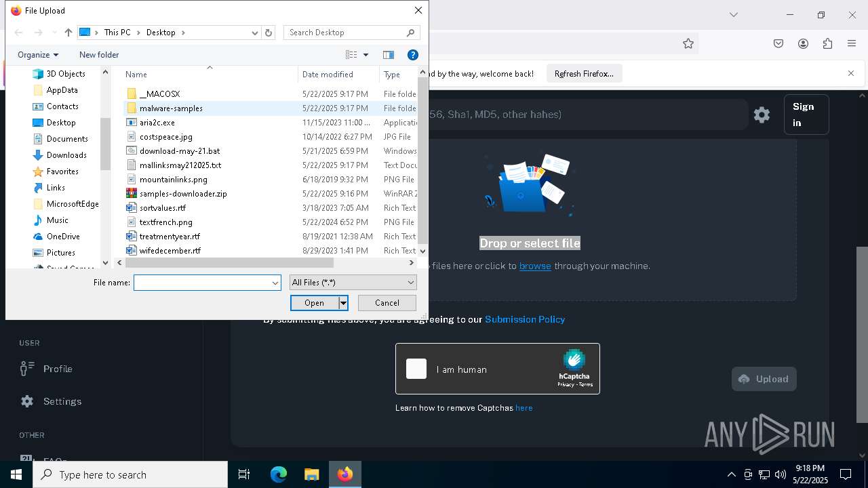Select the aria2c.exe file icon
This screenshot has width=868, height=488.
point(132,123)
